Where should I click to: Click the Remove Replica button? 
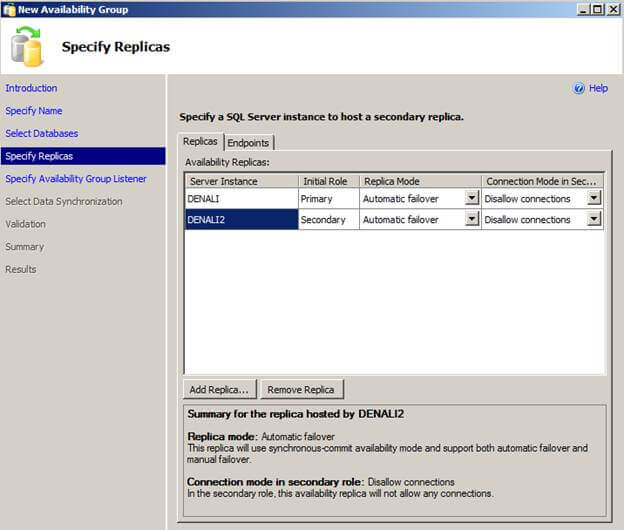(303, 389)
